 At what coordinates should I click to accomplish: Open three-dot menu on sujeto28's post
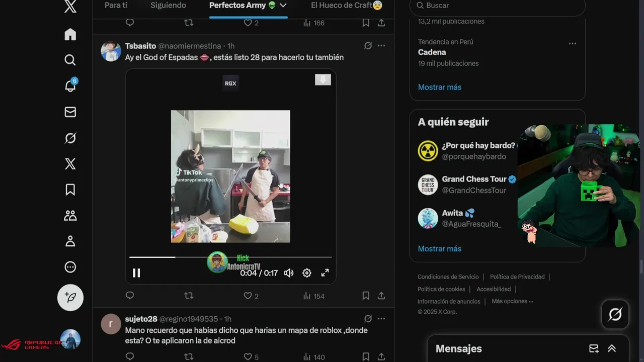(381, 319)
